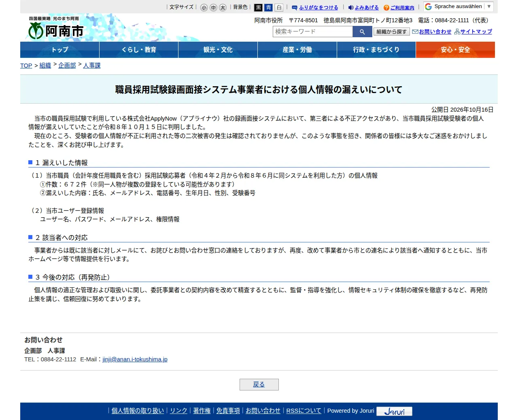The image size is (518, 420).
Task: Open the サイトマップ link
Action: (x=476, y=32)
